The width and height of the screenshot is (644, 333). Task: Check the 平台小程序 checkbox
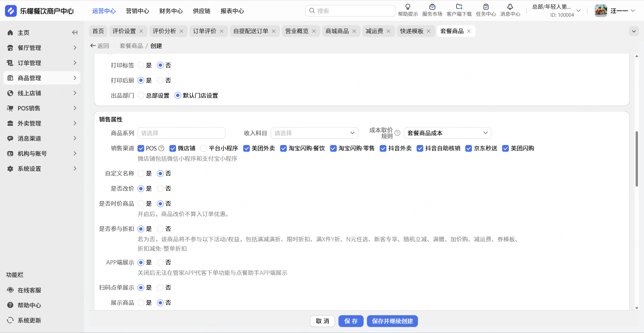pos(204,148)
